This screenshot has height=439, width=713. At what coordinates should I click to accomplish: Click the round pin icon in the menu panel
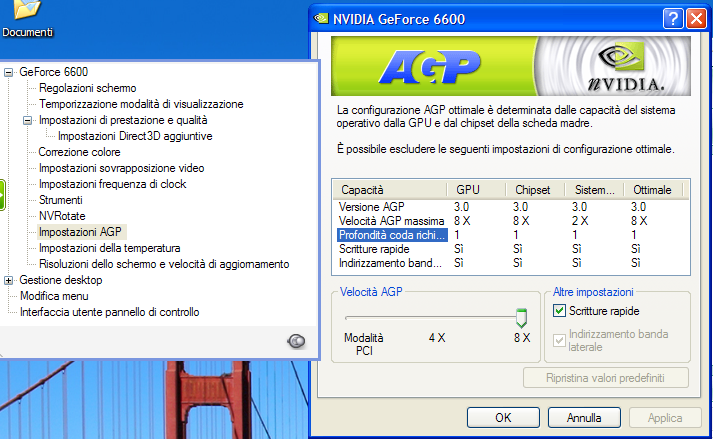pyautogui.click(x=296, y=341)
